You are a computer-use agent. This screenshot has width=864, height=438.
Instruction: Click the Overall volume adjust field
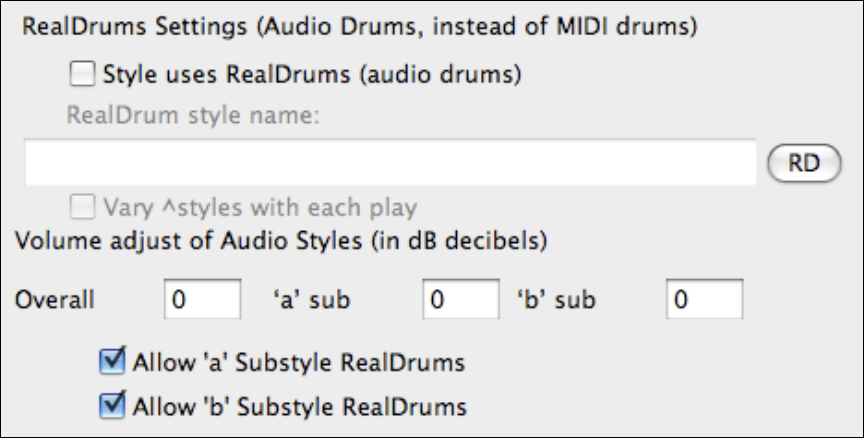pos(203,299)
